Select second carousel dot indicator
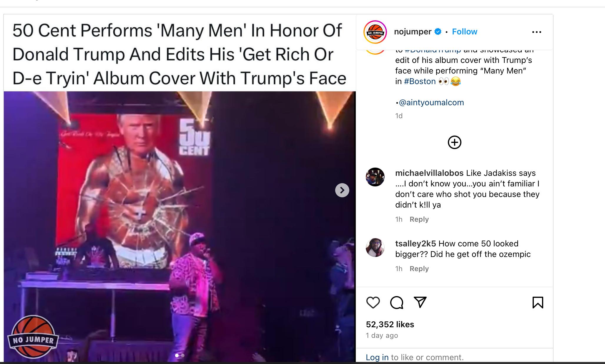 pos(183,355)
